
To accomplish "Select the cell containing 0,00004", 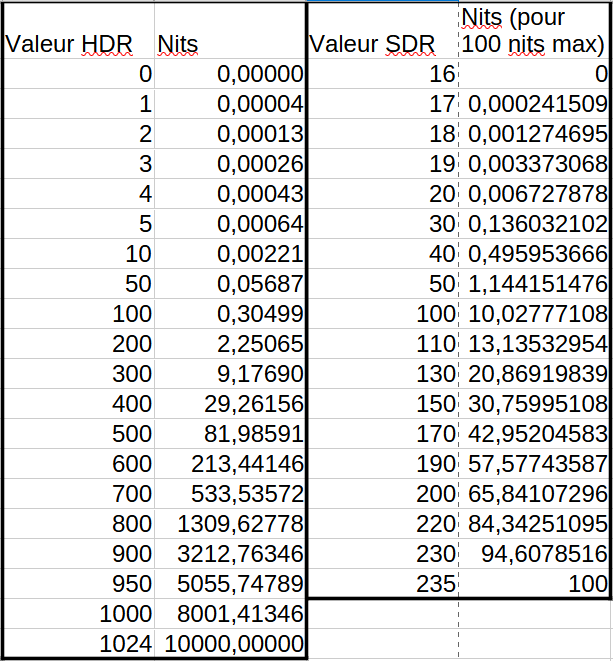I will (x=230, y=103).
